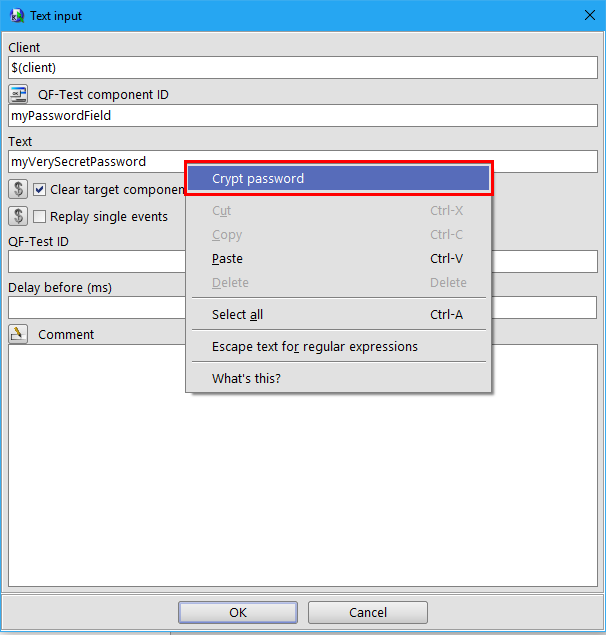Image resolution: width=606 pixels, height=635 pixels.
Task: Click the component selection icon beside QF-Test component ID
Action: pyautogui.click(x=18, y=94)
